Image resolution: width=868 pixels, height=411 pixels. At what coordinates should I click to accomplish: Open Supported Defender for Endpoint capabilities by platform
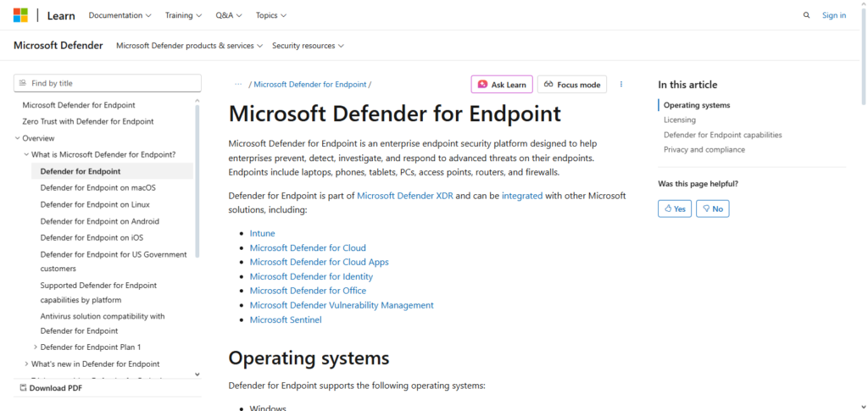98,292
